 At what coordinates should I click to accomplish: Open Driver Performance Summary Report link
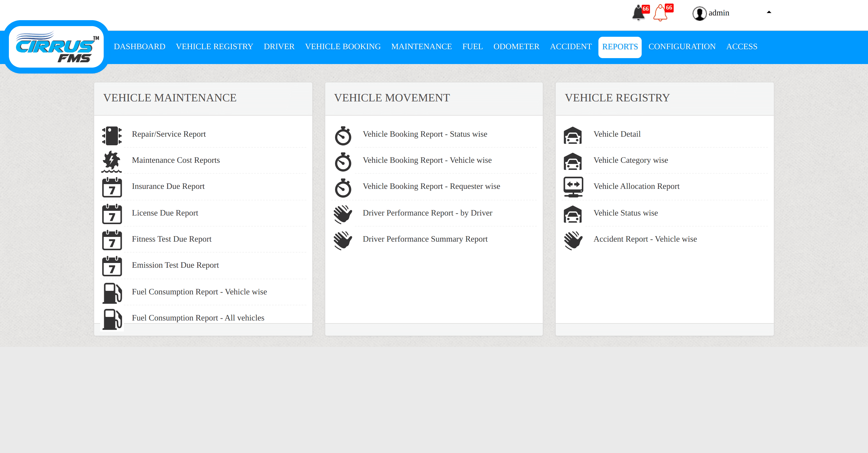click(425, 239)
